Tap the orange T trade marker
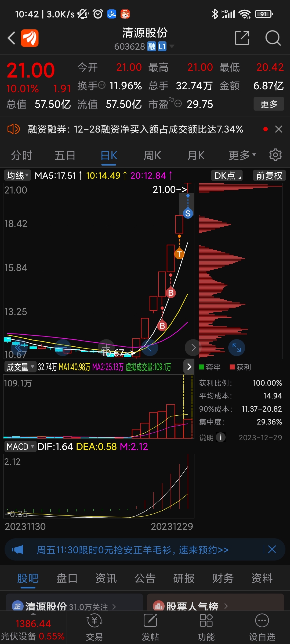Screen dimensions: 290x644 point(179,254)
